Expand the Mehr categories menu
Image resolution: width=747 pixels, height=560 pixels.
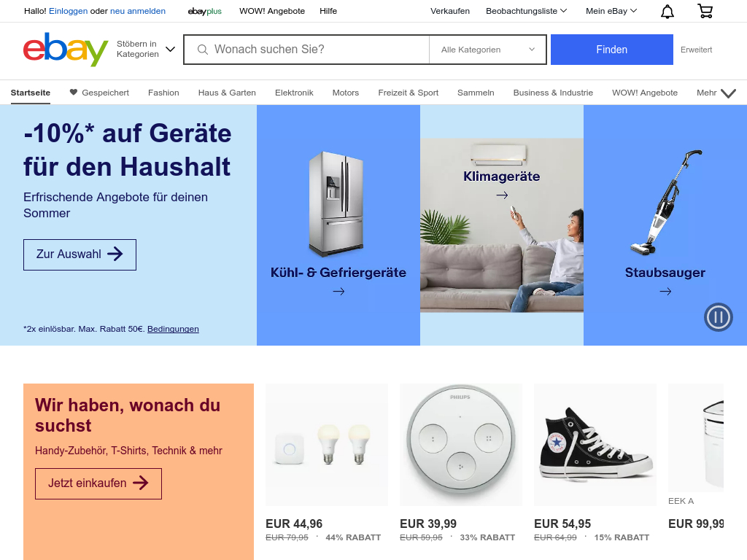pos(716,93)
